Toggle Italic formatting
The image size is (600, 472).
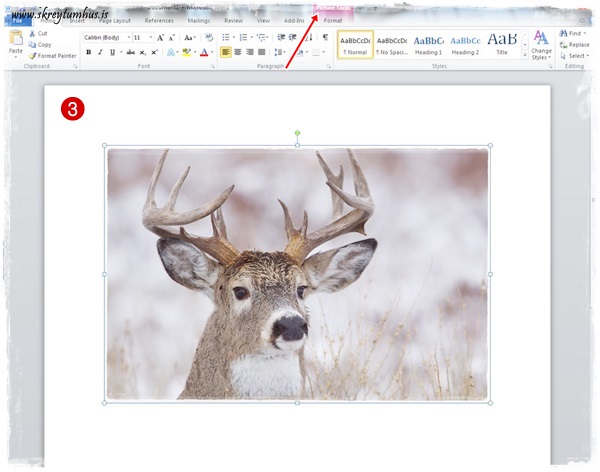coord(99,52)
